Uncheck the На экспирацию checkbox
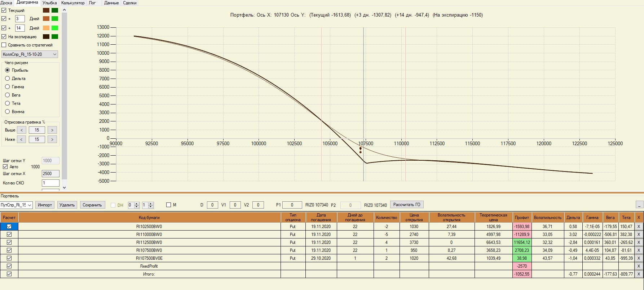 (x=4, y=37)
